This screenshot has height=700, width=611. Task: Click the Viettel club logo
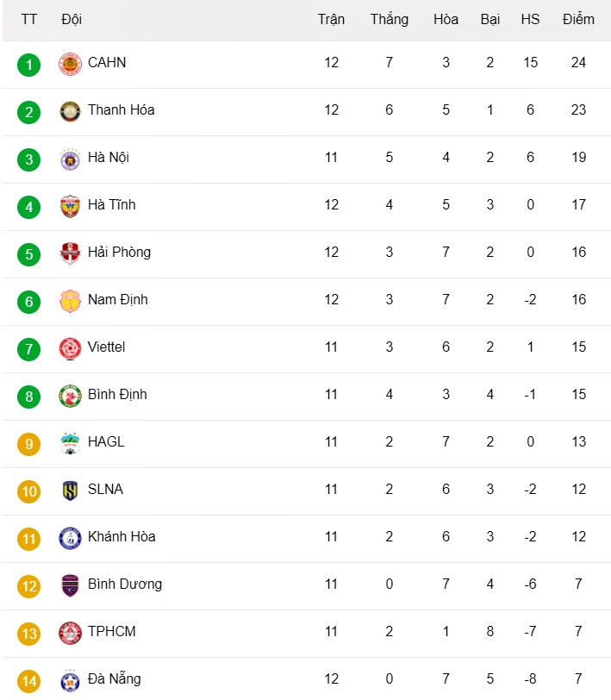[70, 348]
